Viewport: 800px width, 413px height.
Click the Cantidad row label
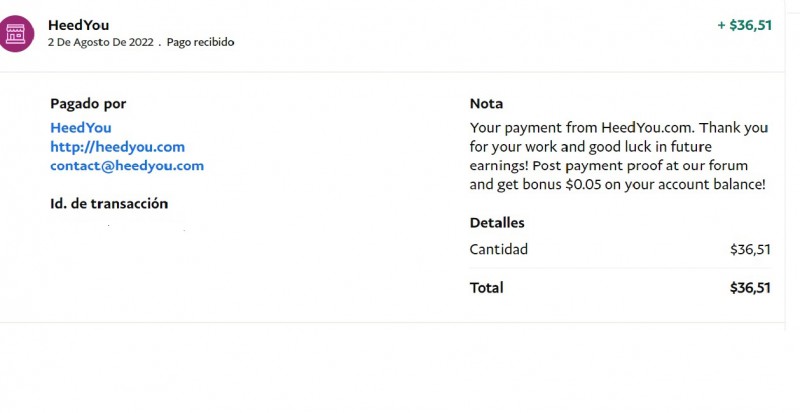498,249
